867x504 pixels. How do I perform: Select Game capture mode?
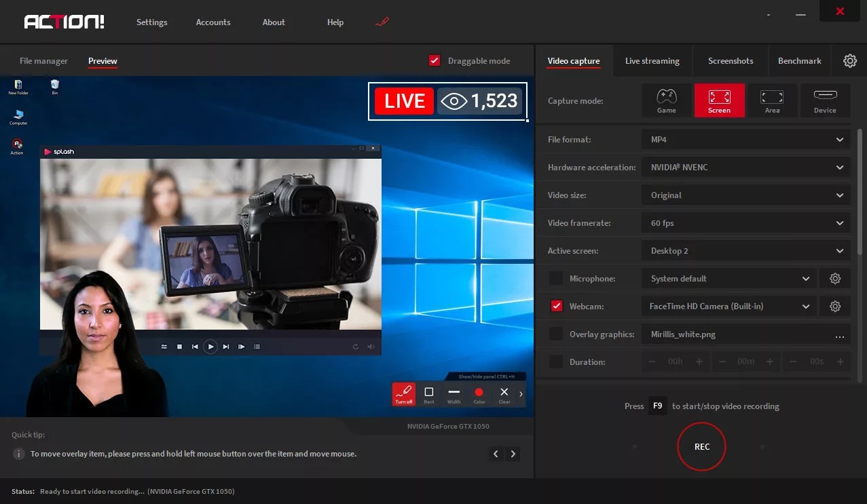coord(667,100)
